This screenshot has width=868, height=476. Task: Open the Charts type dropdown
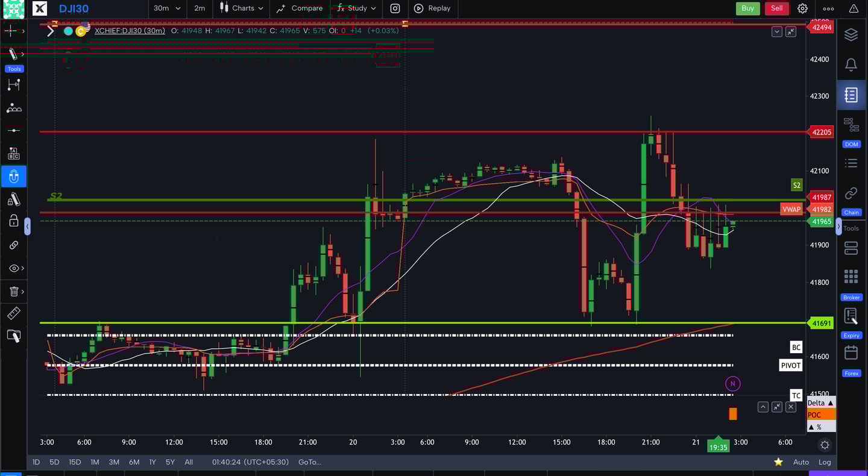coord(242,8)
